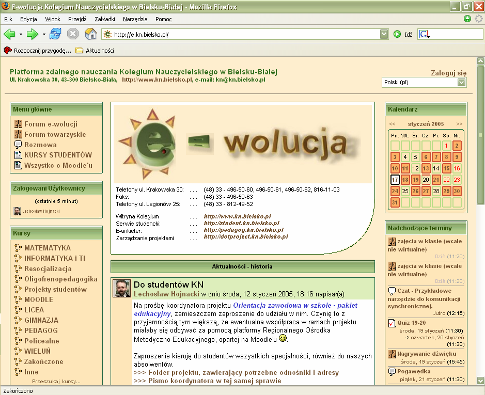The width and height of the screenshot is (485, 395).
Task: Open the Pomoc menu
Action: pos(163,19)
